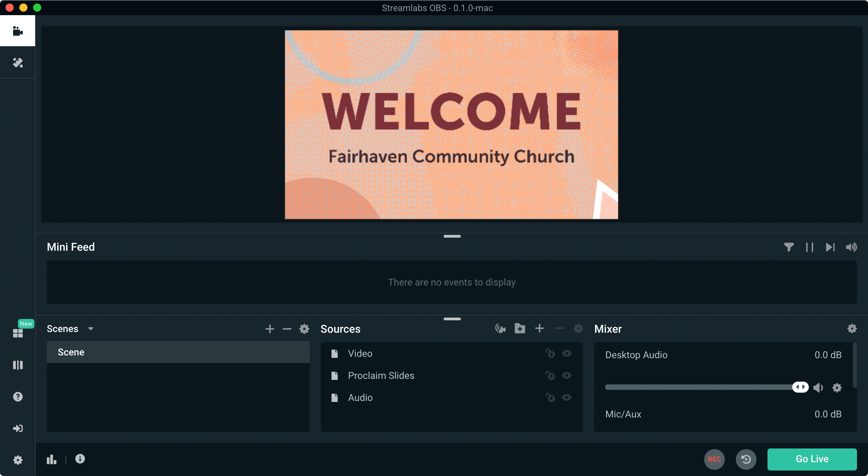
Task: Click the Mic/Aux label in Mixer
Action: [623, 414]
